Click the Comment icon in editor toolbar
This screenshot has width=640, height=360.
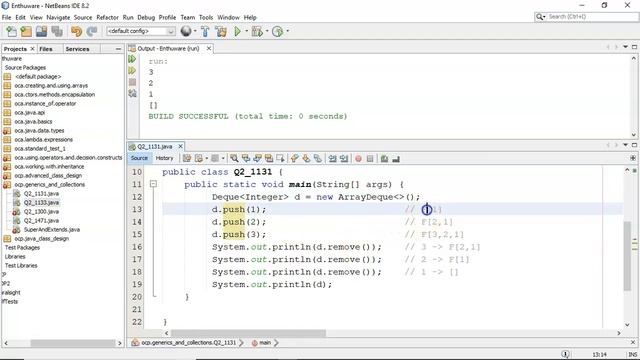tap(384, 159)
